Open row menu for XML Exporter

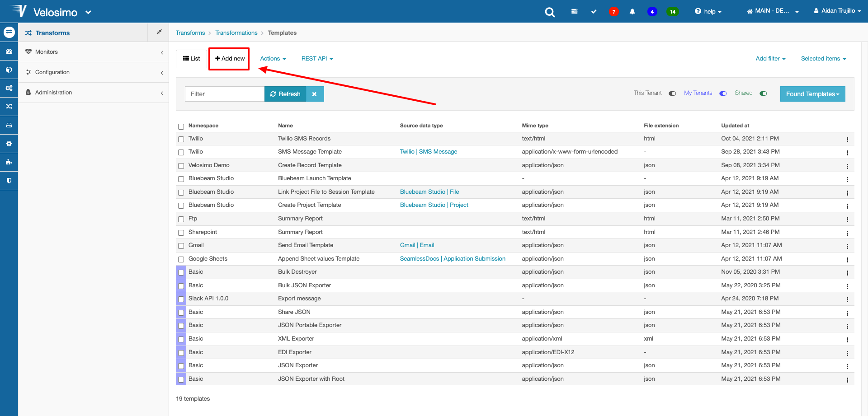[x=847, y=340]
